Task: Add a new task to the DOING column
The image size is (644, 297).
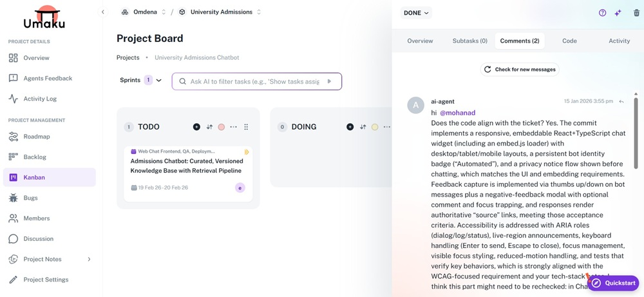Action: pos(350,127)
